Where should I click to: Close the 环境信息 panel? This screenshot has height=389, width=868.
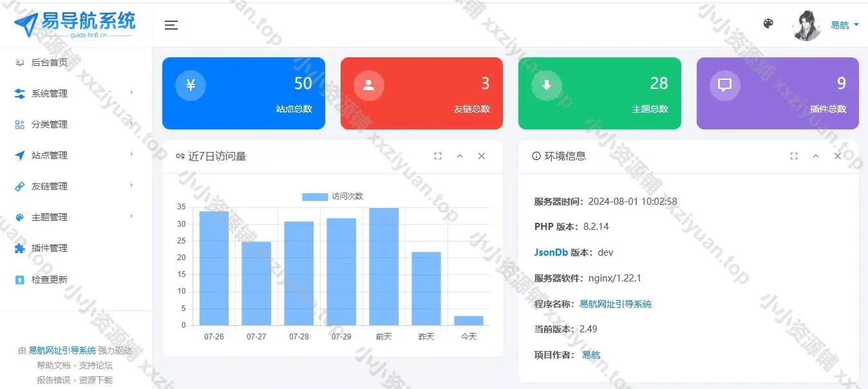point(838,156)
